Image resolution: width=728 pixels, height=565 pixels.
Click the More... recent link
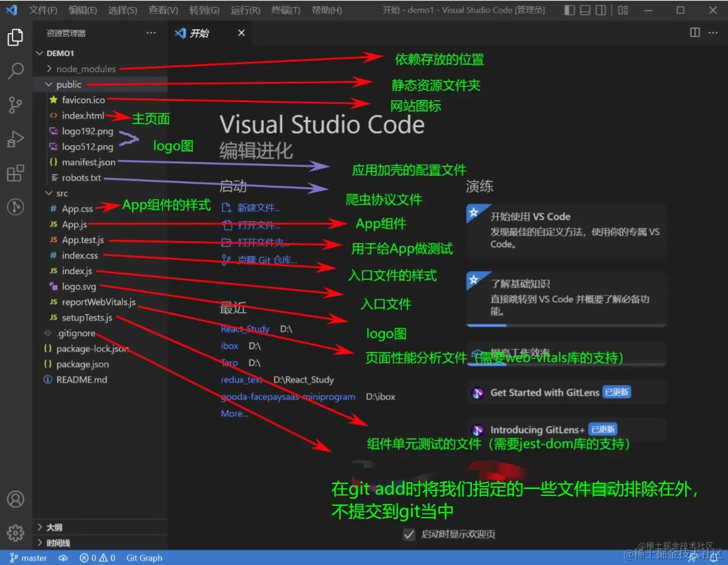234,414
